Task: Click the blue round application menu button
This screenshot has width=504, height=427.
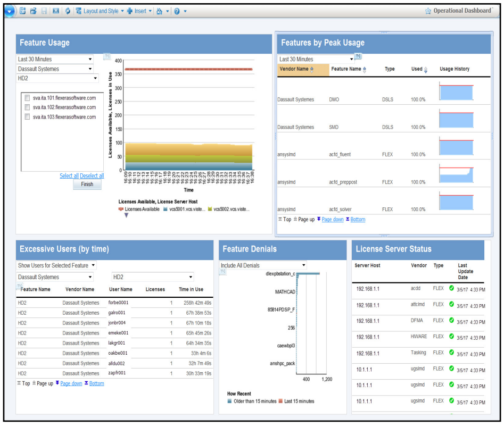Action: [10, 11]
